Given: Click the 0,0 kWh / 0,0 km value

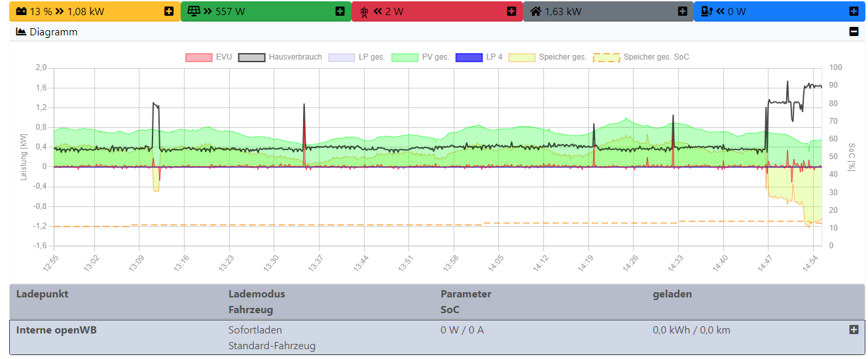Looking at the screenshot, I should (x=691, y=330).
